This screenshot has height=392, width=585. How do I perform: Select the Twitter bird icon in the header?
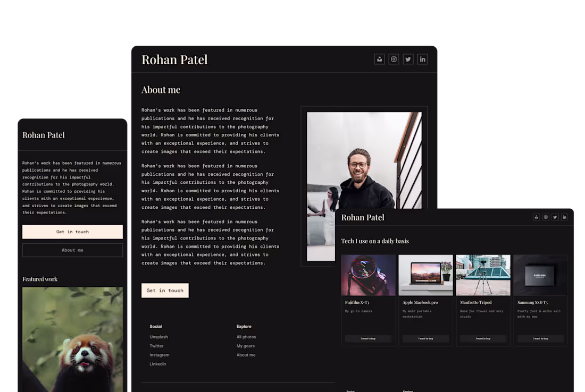[x=408, y=59]
